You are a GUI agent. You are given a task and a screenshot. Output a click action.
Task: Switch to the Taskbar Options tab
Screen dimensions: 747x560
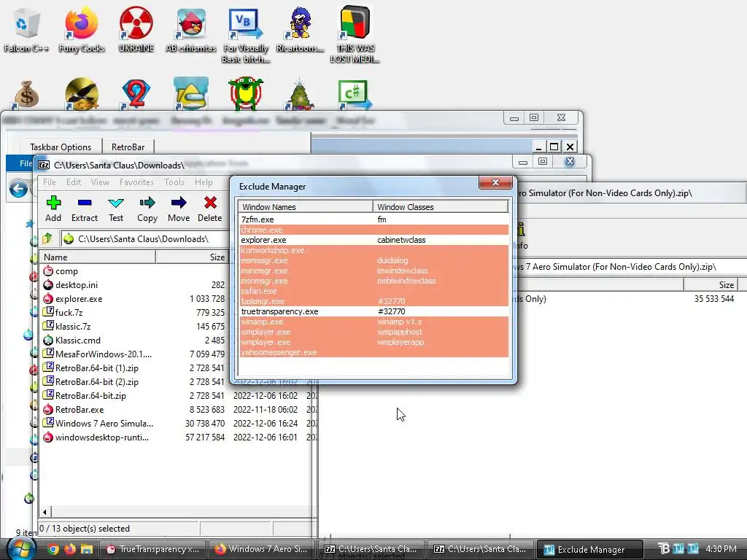[x=61, y=147]
